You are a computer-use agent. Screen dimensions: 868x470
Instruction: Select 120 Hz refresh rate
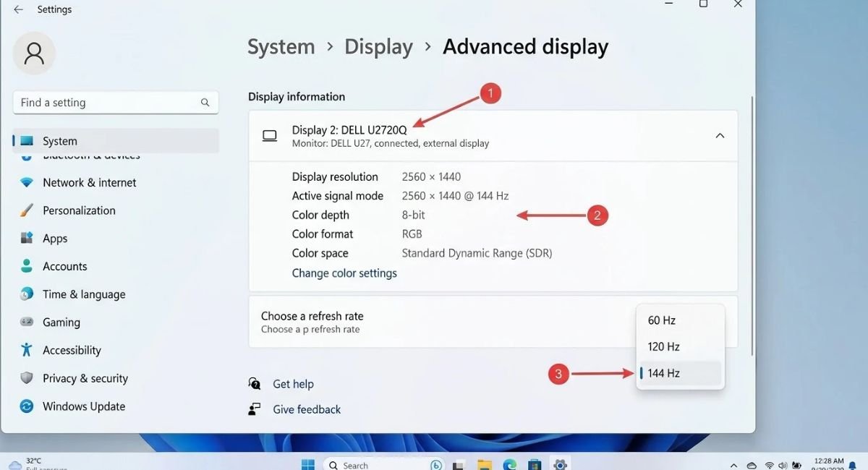click(x=680, y=346)
